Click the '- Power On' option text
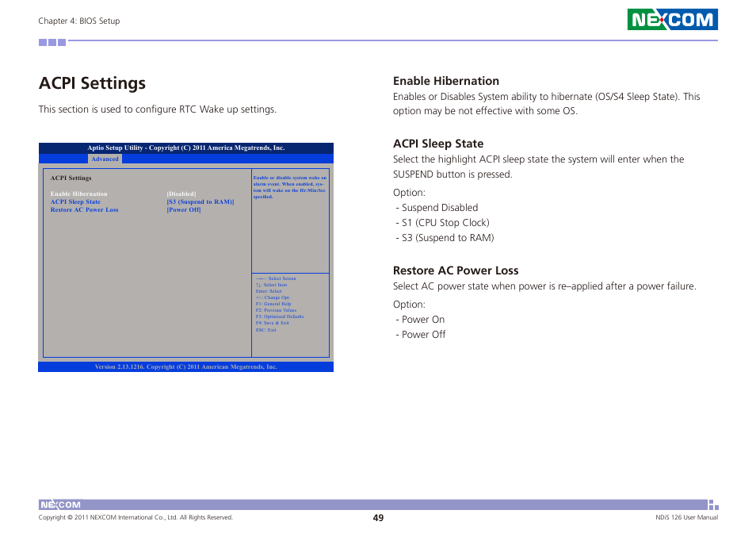Image resolution: width=756 pixels, height=533 pixels. pos(420,320)
